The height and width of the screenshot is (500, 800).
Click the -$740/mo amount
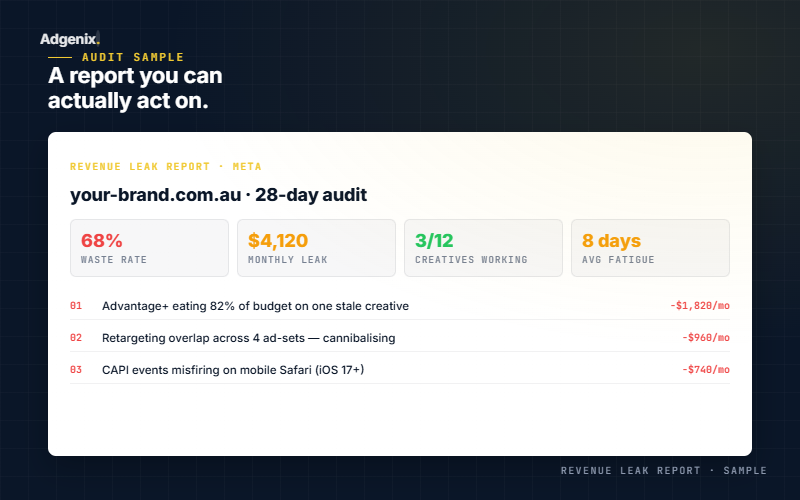tap(706, 369)
